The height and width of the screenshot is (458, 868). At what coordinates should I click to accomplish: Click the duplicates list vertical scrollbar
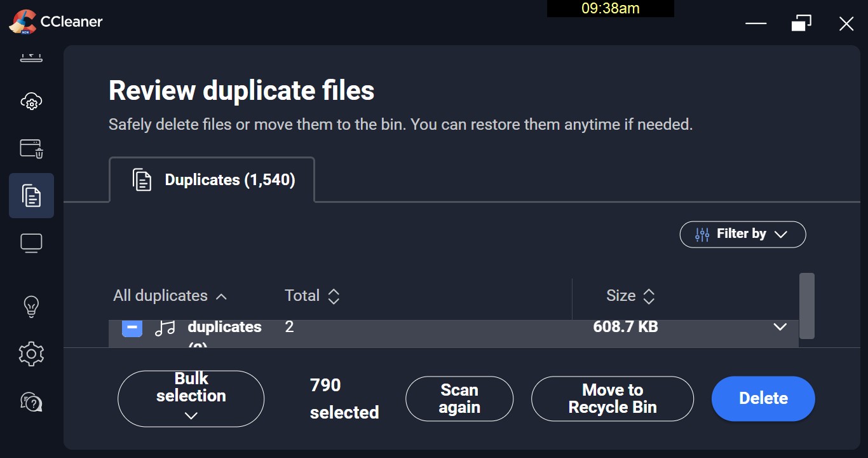[806, 306]
